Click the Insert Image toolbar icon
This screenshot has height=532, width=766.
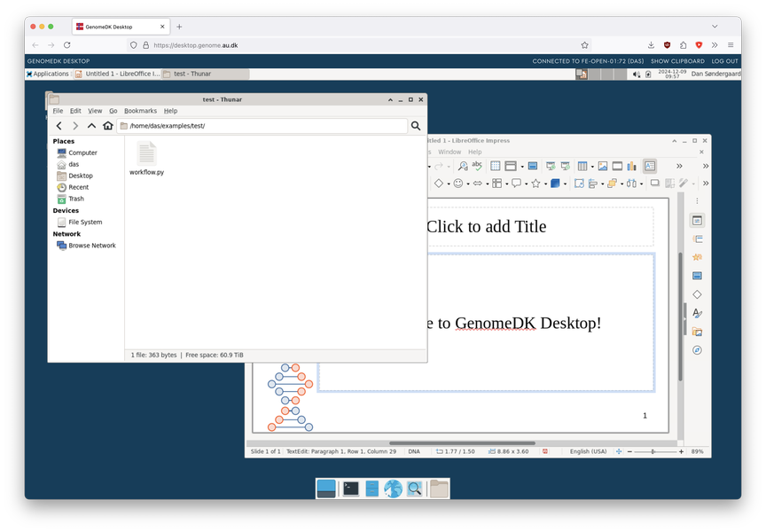[x=603, y=166]
